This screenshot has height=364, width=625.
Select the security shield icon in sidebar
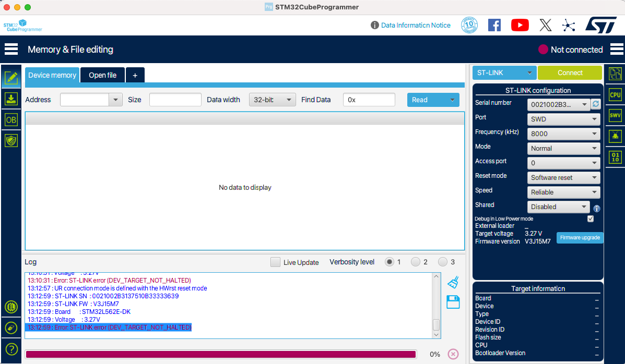[11, 140]
